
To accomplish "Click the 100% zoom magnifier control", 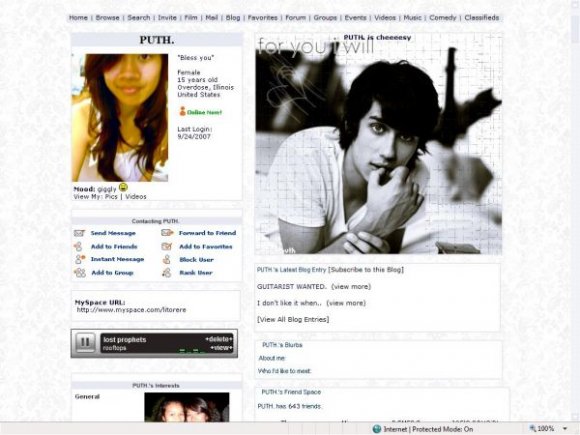I will [542, 429].
